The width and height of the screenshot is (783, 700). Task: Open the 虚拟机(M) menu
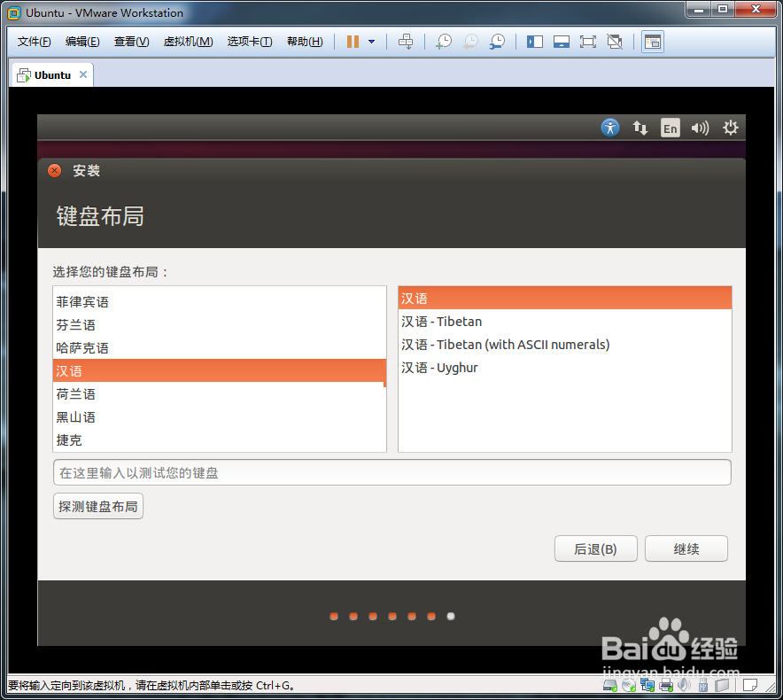pos(189,42)
